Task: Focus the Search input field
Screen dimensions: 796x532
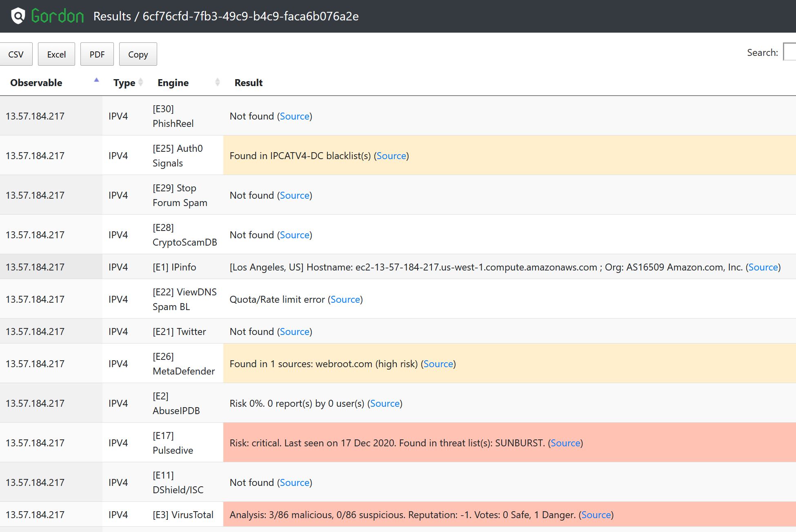Action: point(789,52)
